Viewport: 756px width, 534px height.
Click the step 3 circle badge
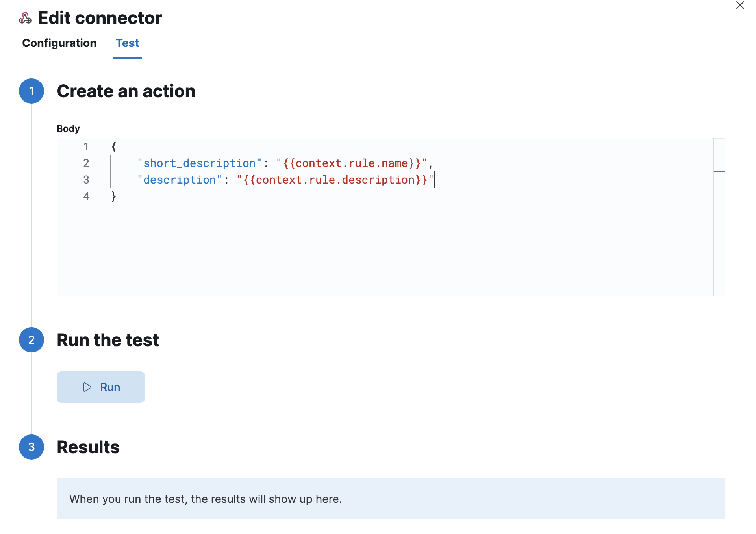pyautogui.click(x=31, y=447)
